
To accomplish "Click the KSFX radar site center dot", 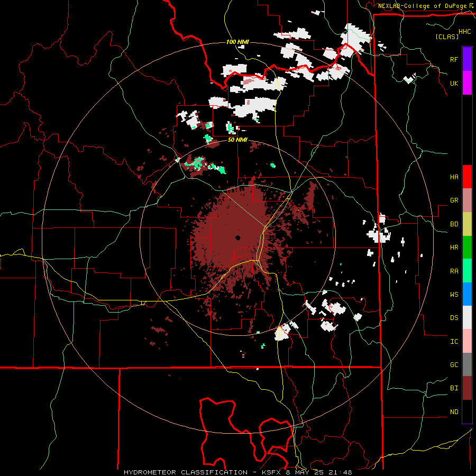I will click(x=237, y=237).
